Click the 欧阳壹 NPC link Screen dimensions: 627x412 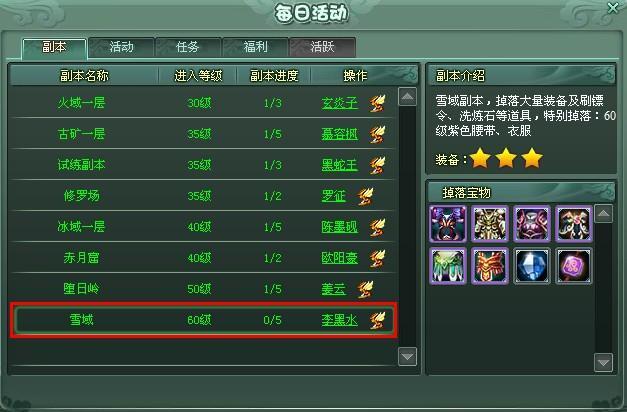point(339,258)
